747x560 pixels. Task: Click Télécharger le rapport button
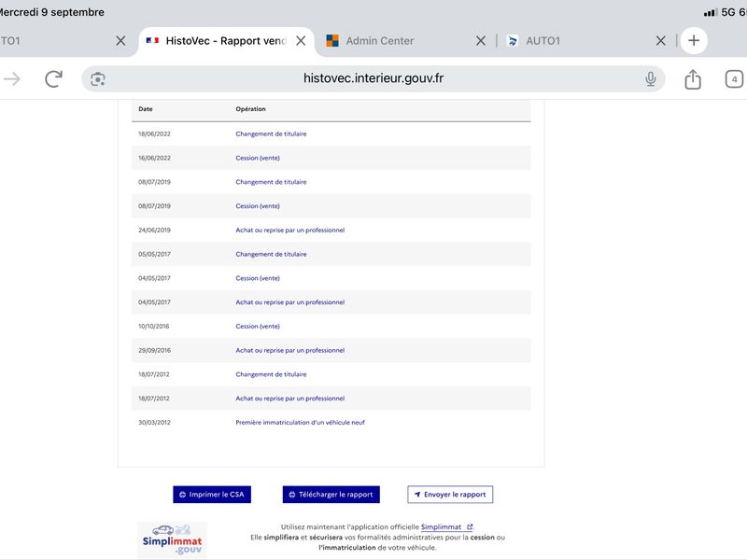[x=331, y=495]
